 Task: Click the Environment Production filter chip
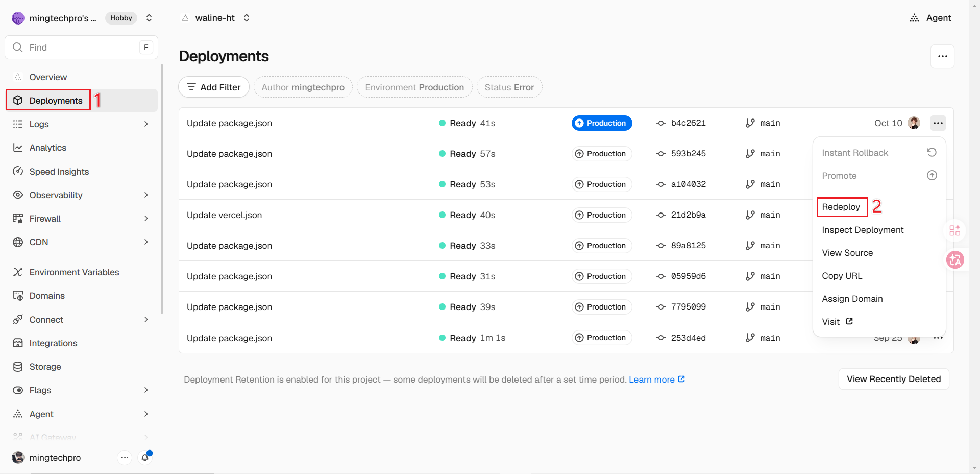tap(414, 87)
